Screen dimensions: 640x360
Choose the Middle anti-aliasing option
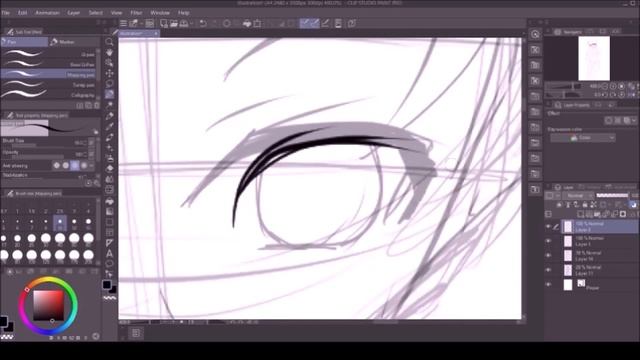click(75, 165)
